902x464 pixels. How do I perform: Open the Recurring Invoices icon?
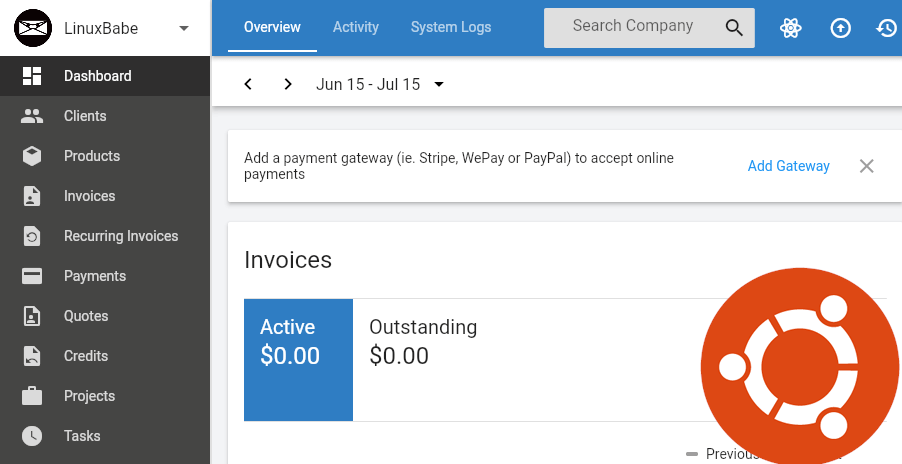tap(32, 236)
